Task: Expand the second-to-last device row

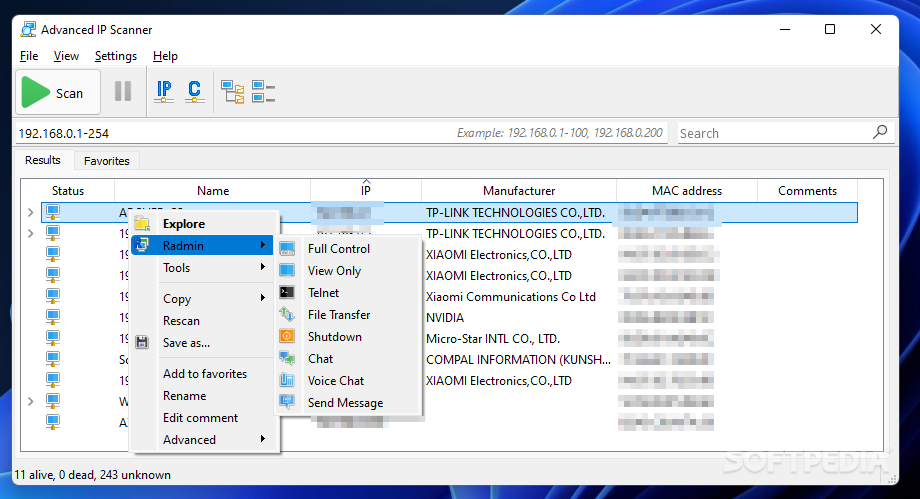Action: (31, 402)
